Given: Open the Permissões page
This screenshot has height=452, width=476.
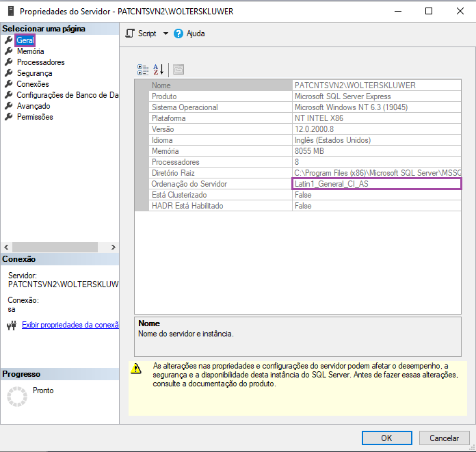Looking at the screenshot, I should (35, 117).
